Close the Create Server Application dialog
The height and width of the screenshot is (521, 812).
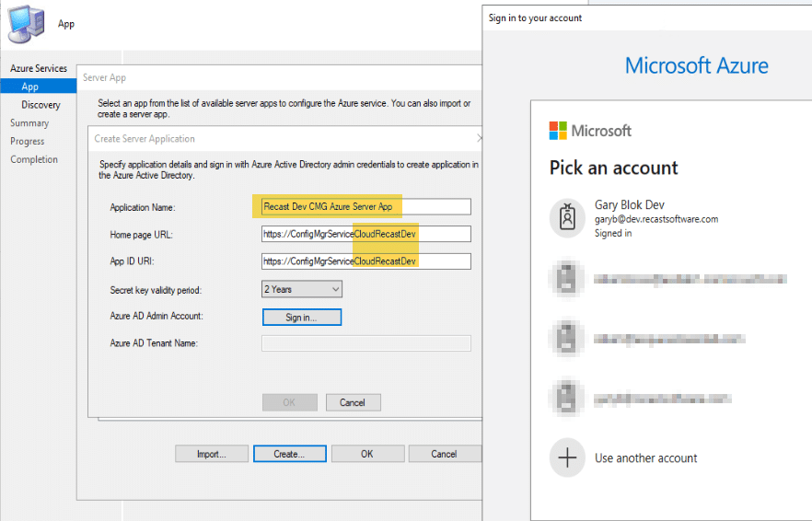(479, 138)
